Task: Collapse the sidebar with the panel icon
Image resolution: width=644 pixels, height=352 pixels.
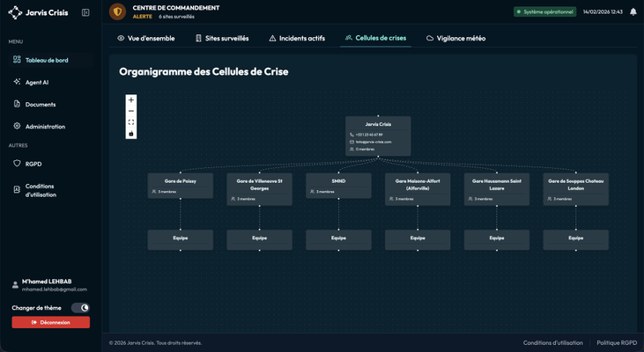Action: [85, 12]
